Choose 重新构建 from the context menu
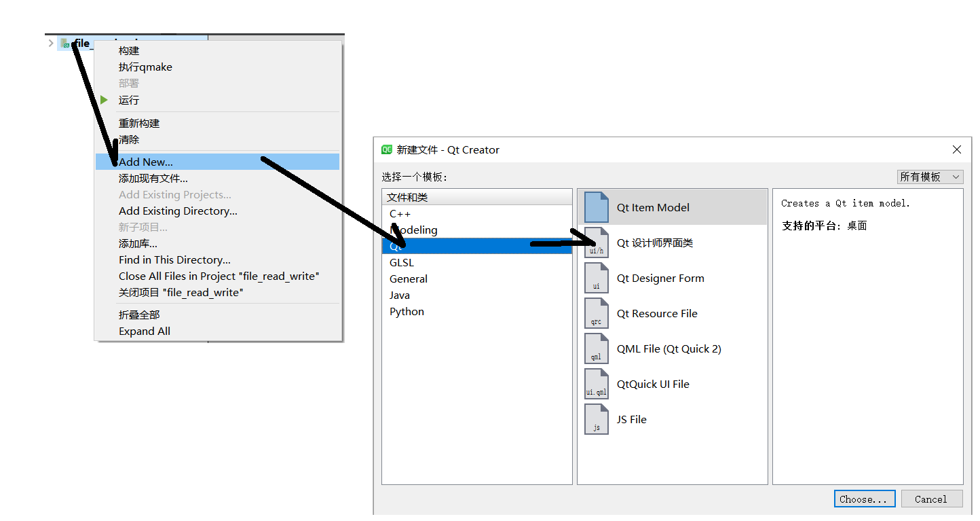 [217, 123]
